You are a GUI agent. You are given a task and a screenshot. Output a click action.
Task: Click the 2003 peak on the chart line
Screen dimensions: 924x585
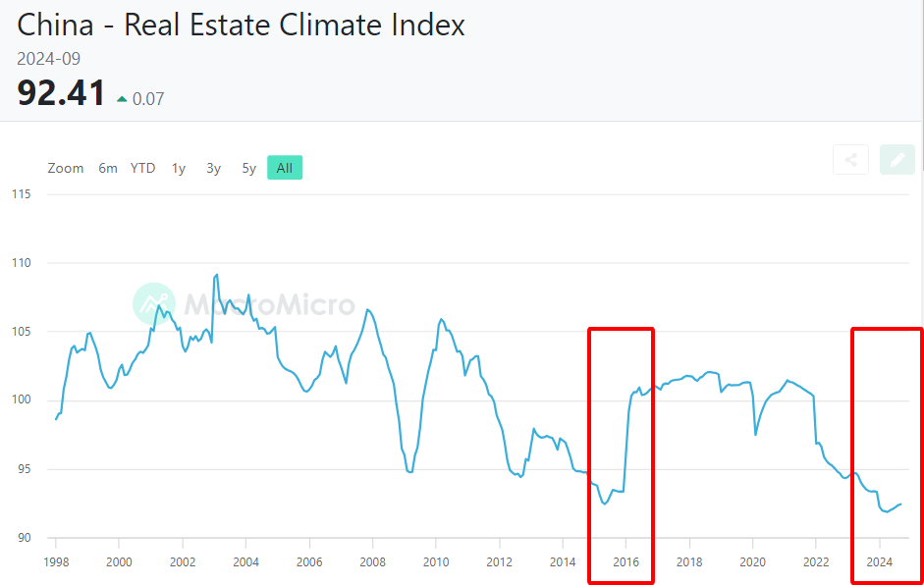(216, 275)
